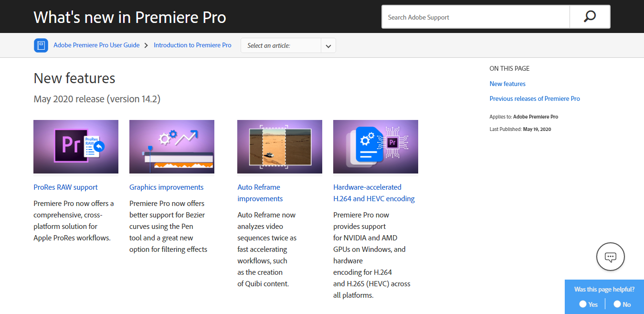Click the 'ON THIS PAGE' label

tap(509, 68)
